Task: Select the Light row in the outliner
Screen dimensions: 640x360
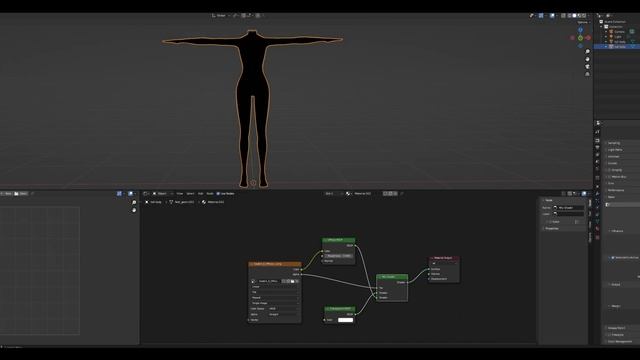Action: coord(619,37)
